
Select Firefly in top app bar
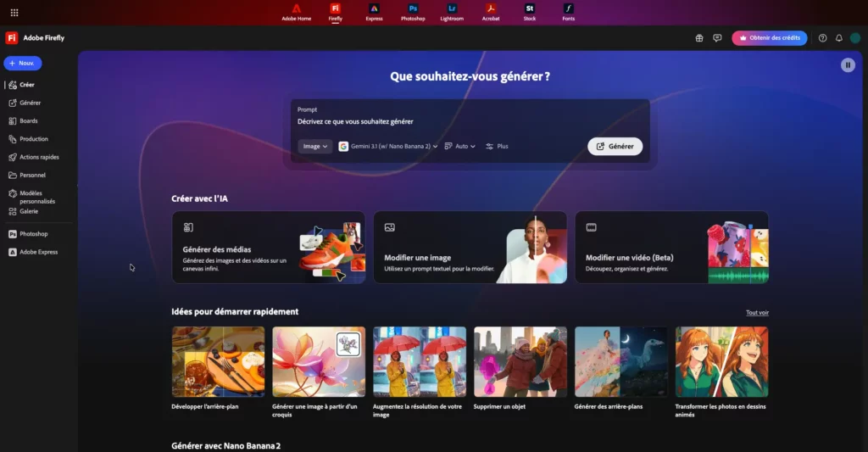tap(336, 12)
